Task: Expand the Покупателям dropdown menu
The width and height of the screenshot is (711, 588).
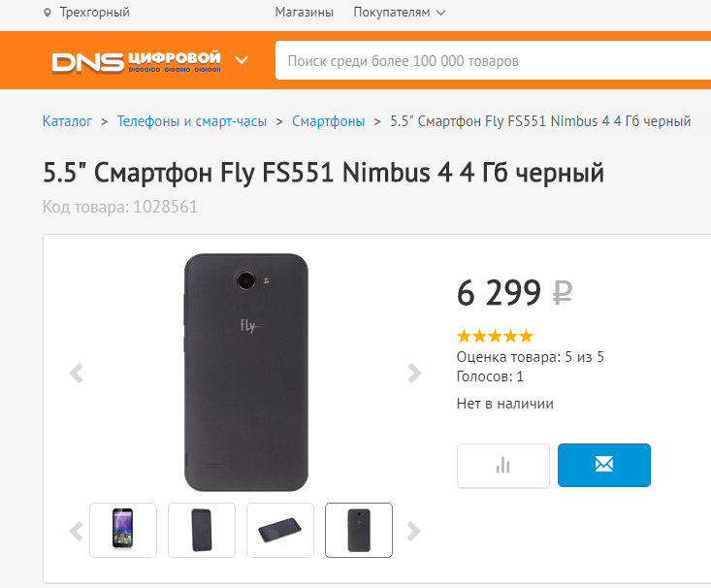Action: [x=399, y=13]
